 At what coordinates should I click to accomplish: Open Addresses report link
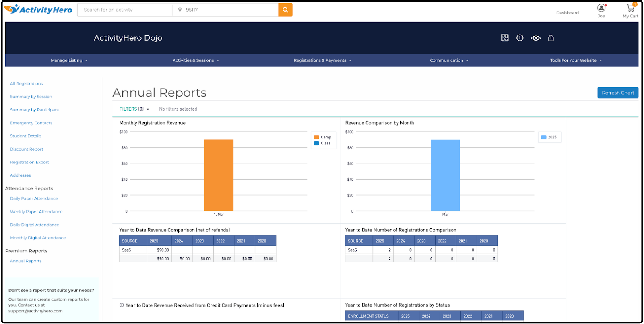[x=21, y=175]
